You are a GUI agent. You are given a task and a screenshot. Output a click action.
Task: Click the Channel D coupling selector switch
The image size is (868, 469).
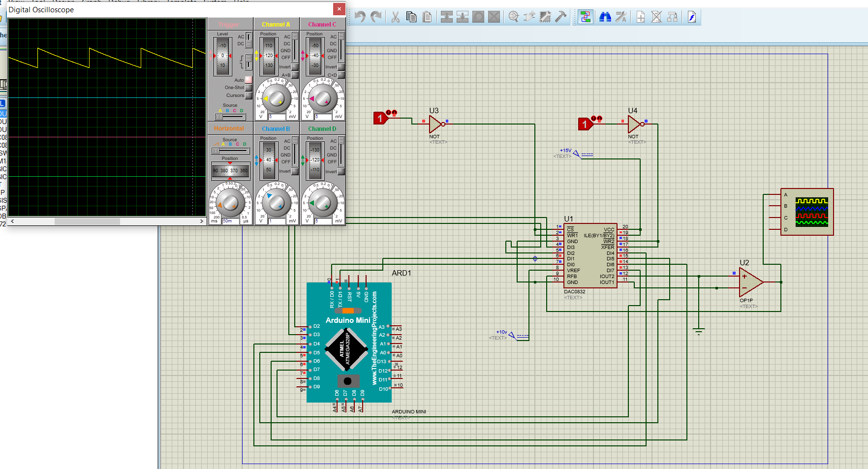341,151
